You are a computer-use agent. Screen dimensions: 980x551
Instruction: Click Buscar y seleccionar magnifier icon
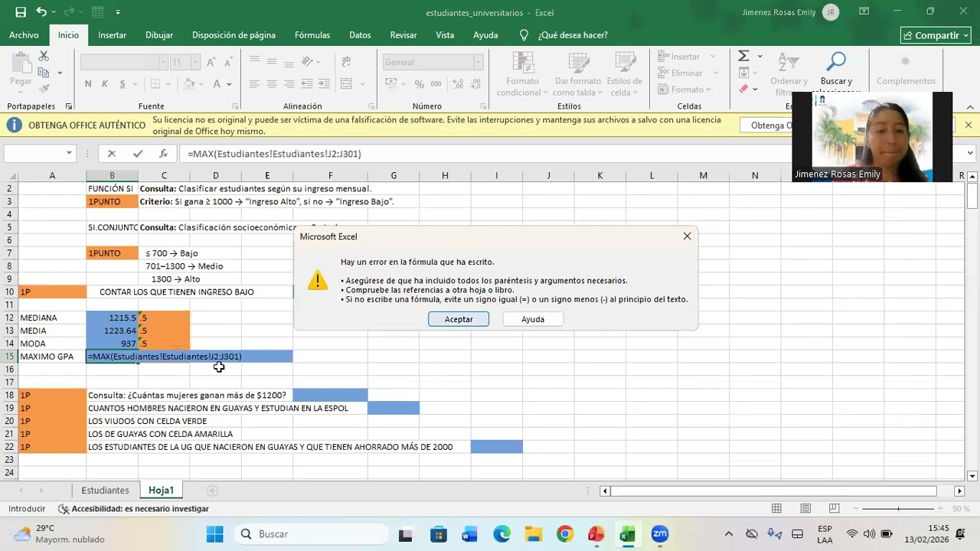coord(837,61)
